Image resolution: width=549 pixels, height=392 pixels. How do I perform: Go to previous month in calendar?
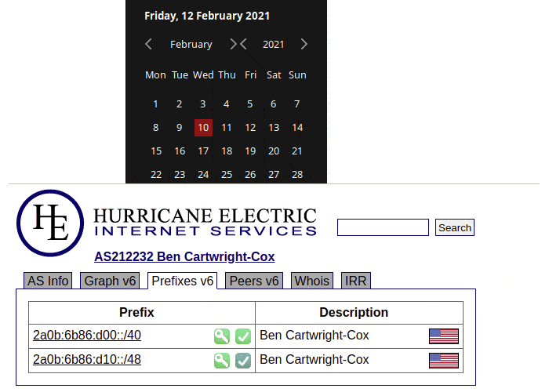point(148,44)
